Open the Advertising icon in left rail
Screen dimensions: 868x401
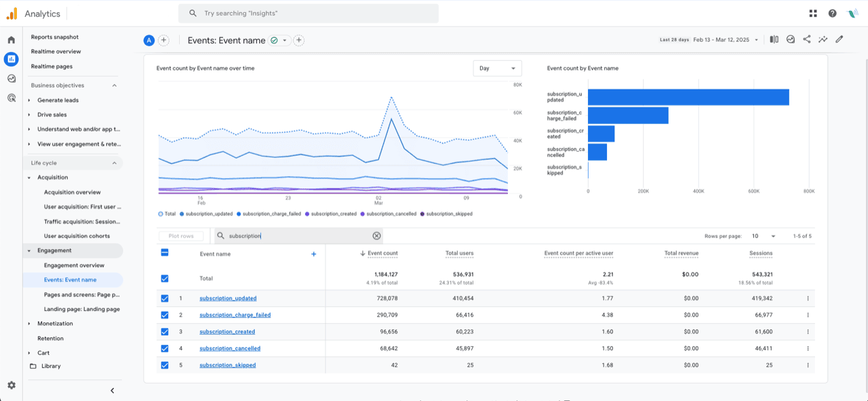(11, 98)
